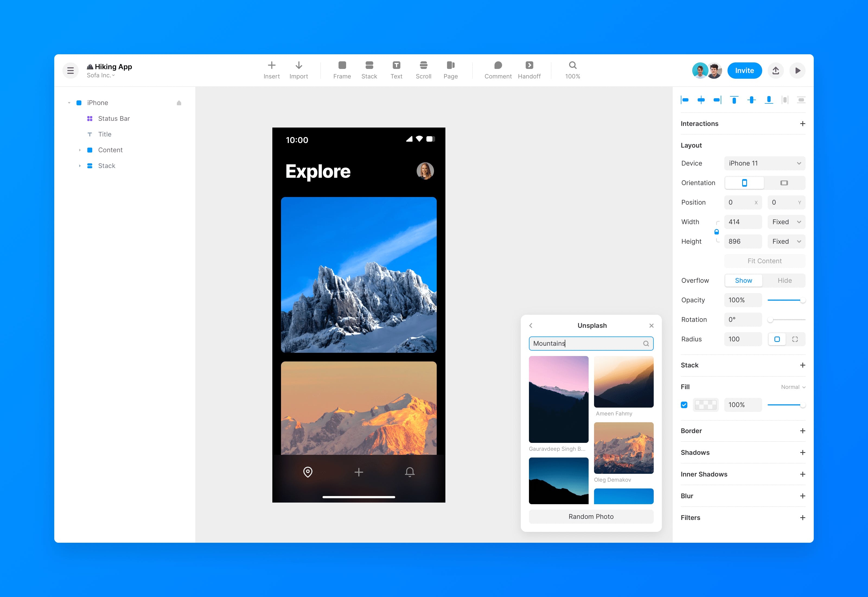Image resolution: width=868 pixels, height=597 pixels.
Task: Open the hamburger main menu
Action: coord(70,70)
